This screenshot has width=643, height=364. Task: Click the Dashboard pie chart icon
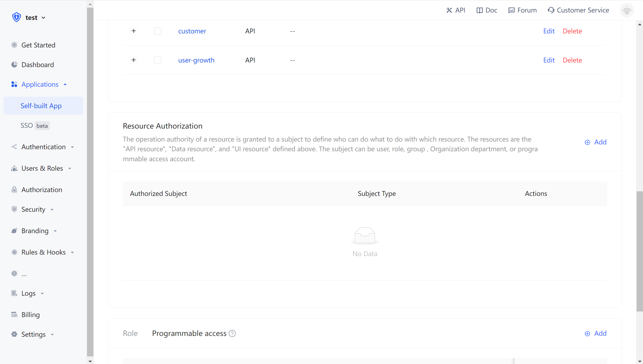[x=14, y=65]
